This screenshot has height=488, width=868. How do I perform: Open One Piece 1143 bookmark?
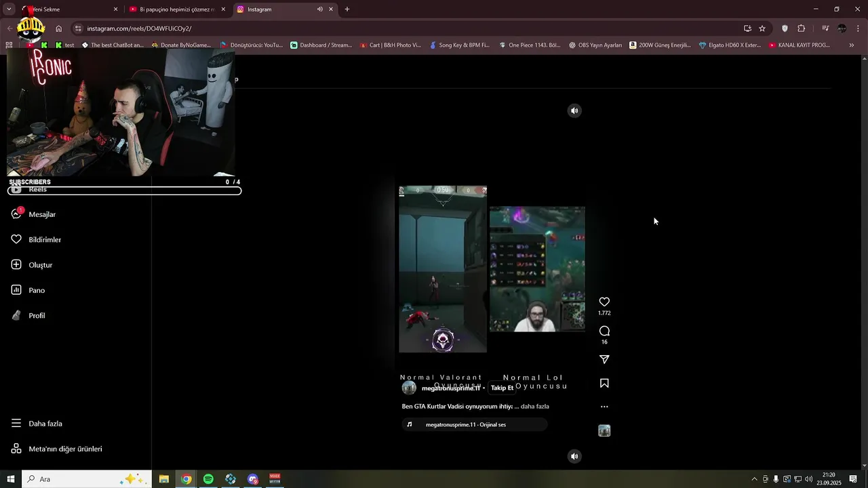[530, 45]
